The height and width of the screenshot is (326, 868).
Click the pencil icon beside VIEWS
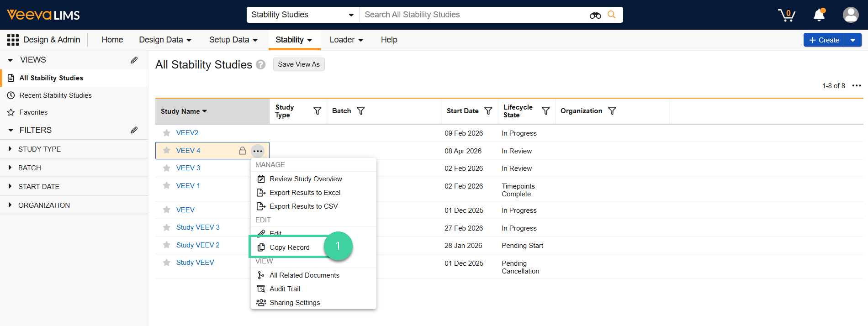[134, 60]
